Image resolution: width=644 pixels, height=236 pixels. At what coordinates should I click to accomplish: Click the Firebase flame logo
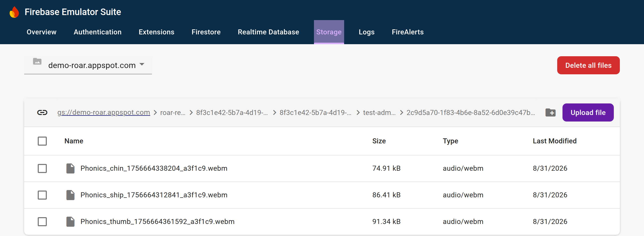pos(14,12)
